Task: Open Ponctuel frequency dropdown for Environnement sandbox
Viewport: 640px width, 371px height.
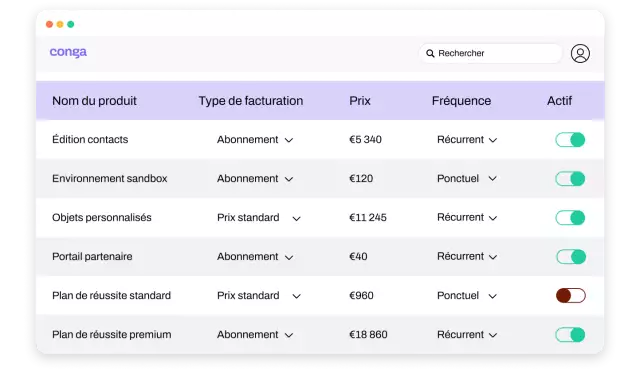Action: click(467, 179)
